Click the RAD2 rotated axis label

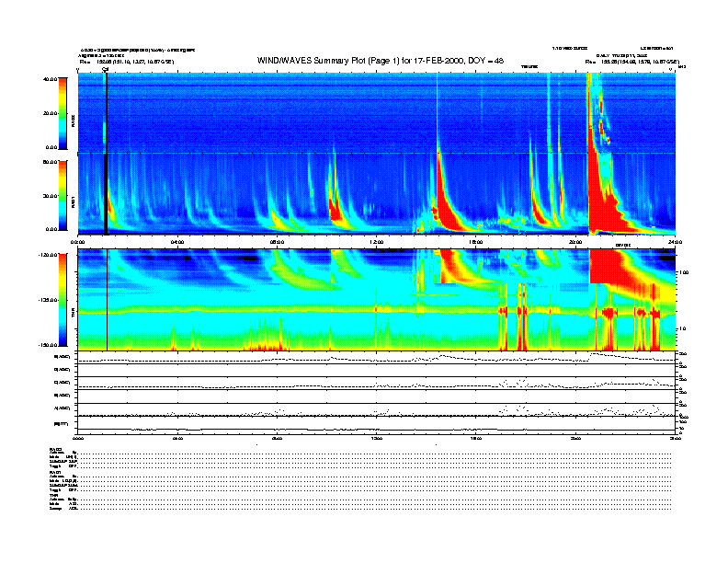coord(73,121)
